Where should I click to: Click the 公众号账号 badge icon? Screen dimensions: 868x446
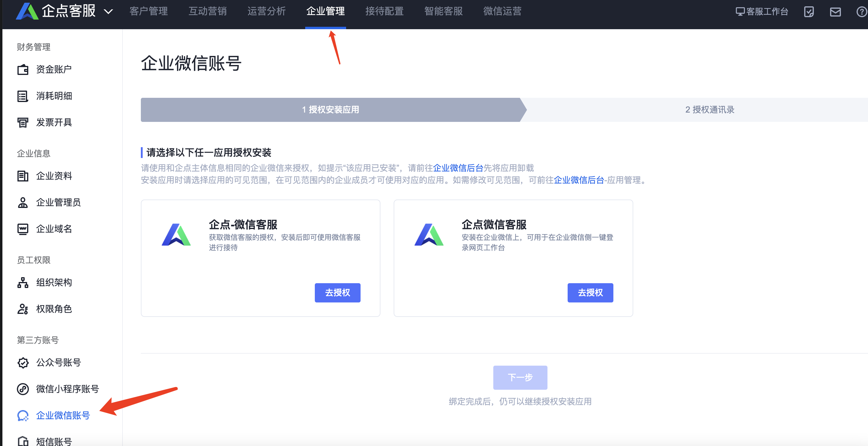23,363
